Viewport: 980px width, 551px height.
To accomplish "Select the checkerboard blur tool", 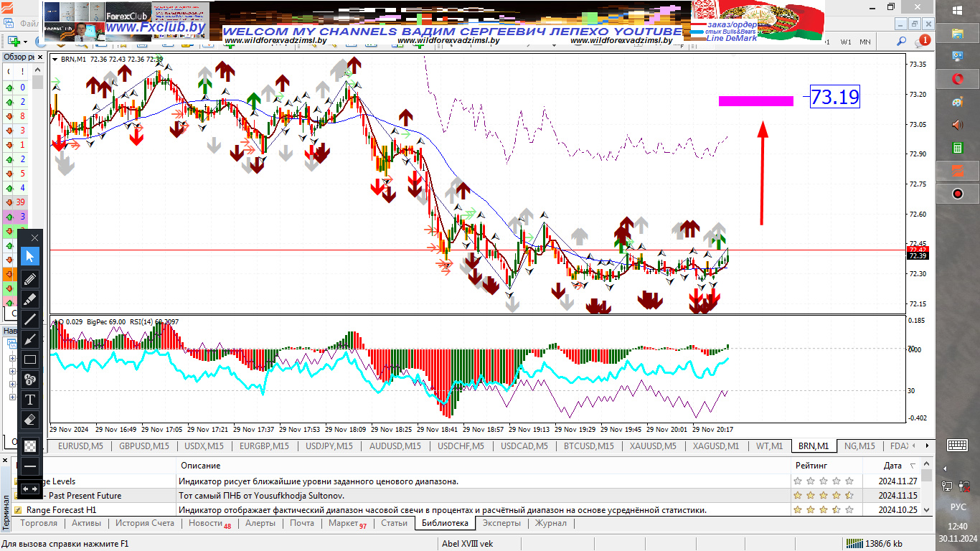I will pos(30,445).
